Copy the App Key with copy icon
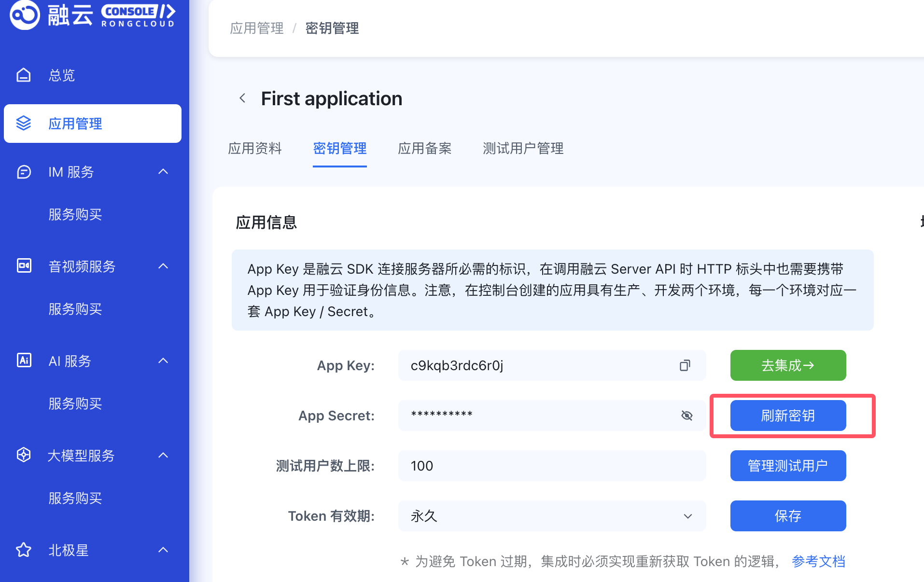 point(685,365)
